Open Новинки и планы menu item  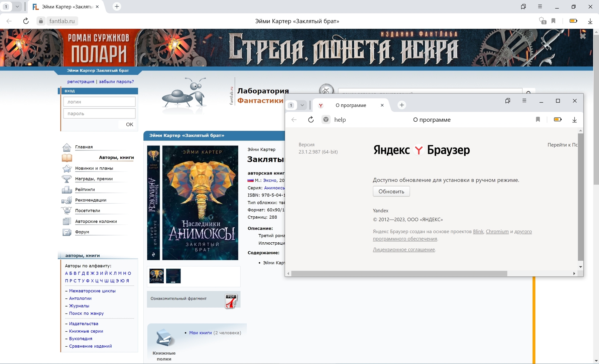click(94, 168)
